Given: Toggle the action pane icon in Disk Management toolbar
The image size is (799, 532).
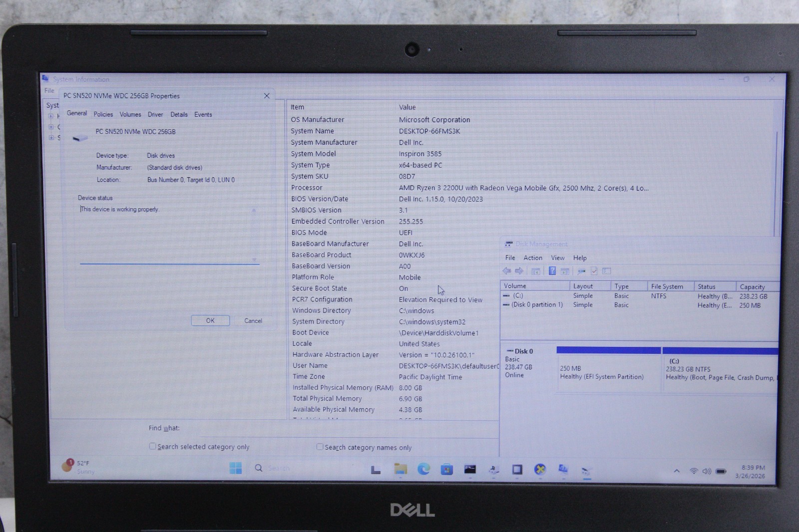Looking at the screenshot, I should [x=565, y=271].
